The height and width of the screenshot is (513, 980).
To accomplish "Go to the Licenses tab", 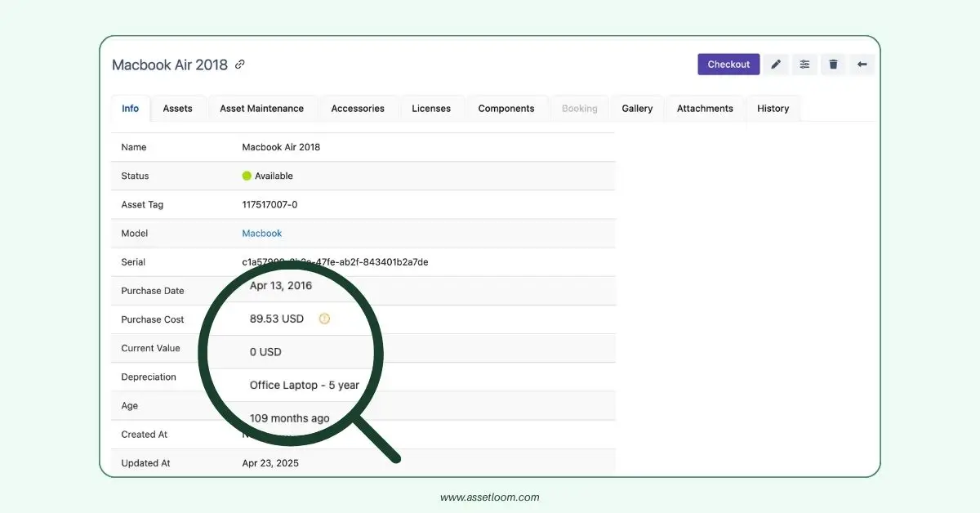I will [431, 109].
